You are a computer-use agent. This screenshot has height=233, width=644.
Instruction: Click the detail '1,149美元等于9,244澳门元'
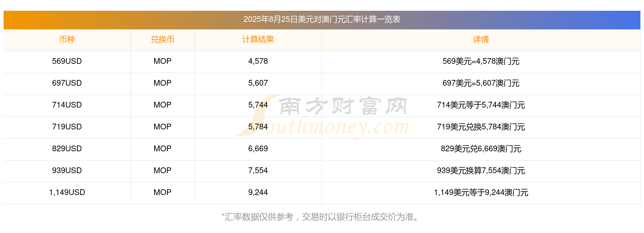[x=481, y=192]
